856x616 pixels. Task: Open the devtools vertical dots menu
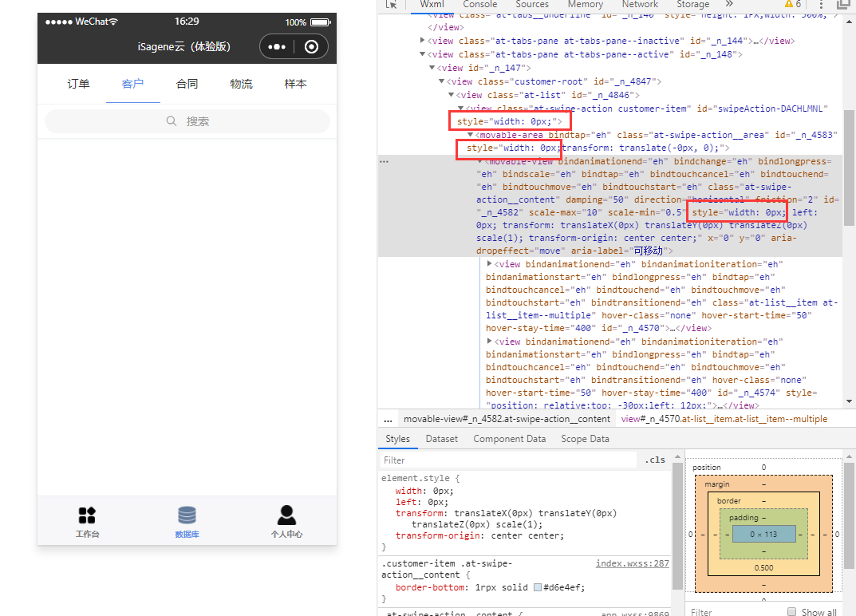[x=821, y=4]
